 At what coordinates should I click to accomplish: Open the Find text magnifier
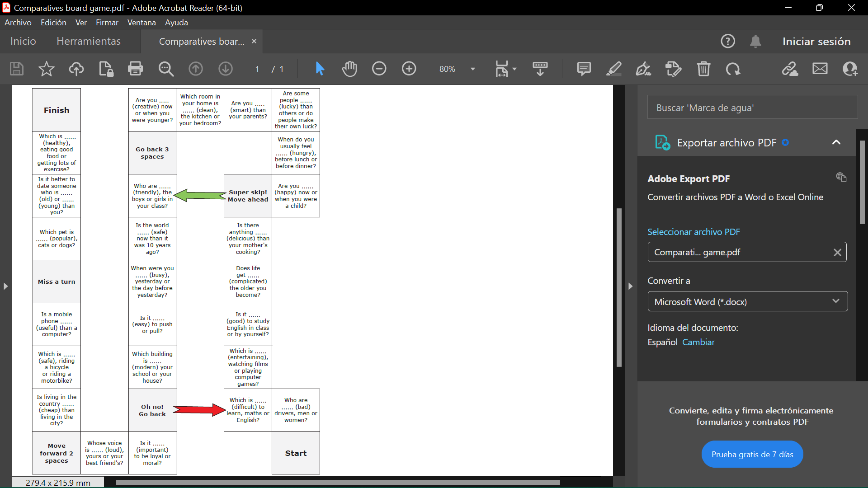click(x=166, y=69)
